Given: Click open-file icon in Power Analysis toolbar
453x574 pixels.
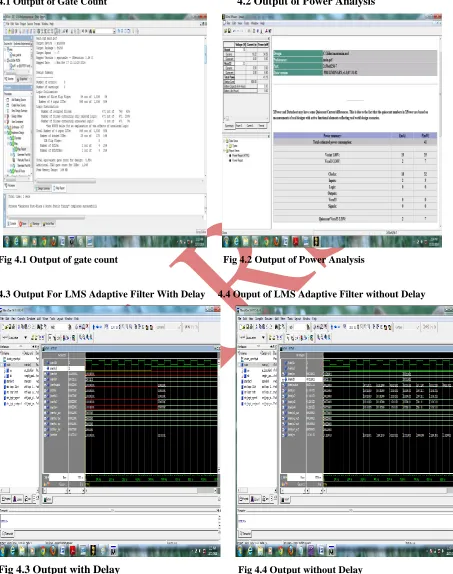Looking at the screenshot, I should pos(226,31).
